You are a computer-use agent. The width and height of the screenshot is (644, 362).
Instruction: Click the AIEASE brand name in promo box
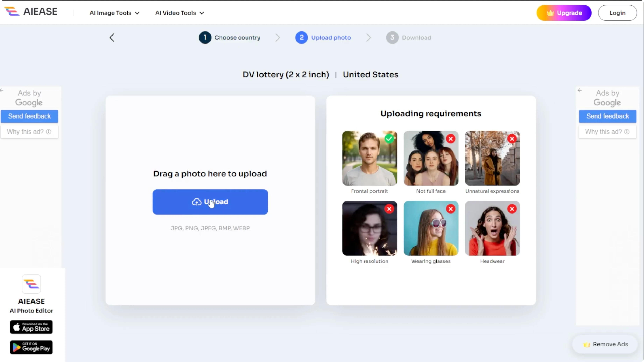click(x=31, y=301)
